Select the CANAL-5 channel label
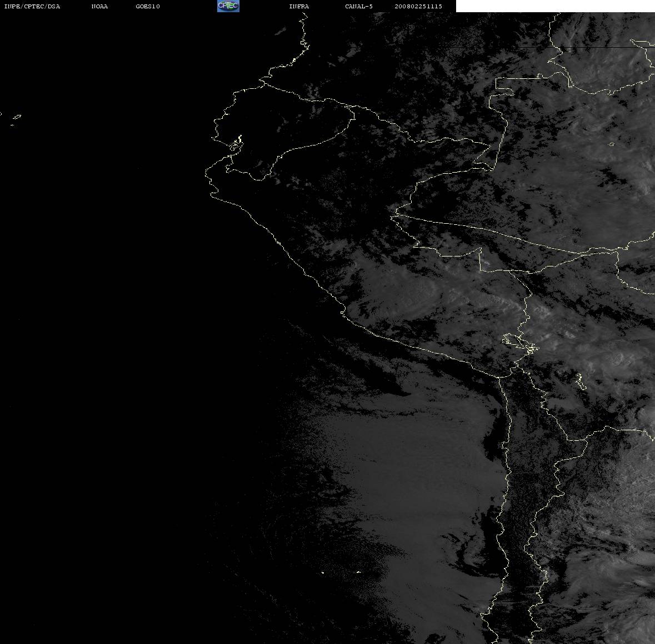 pos(359,6)
